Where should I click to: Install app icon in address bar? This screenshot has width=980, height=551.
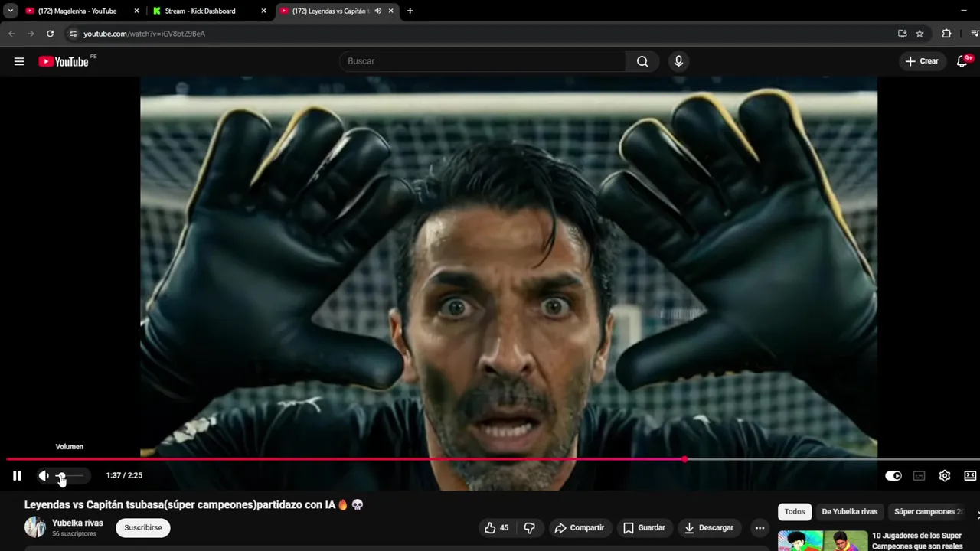click(x=902, y=34)
